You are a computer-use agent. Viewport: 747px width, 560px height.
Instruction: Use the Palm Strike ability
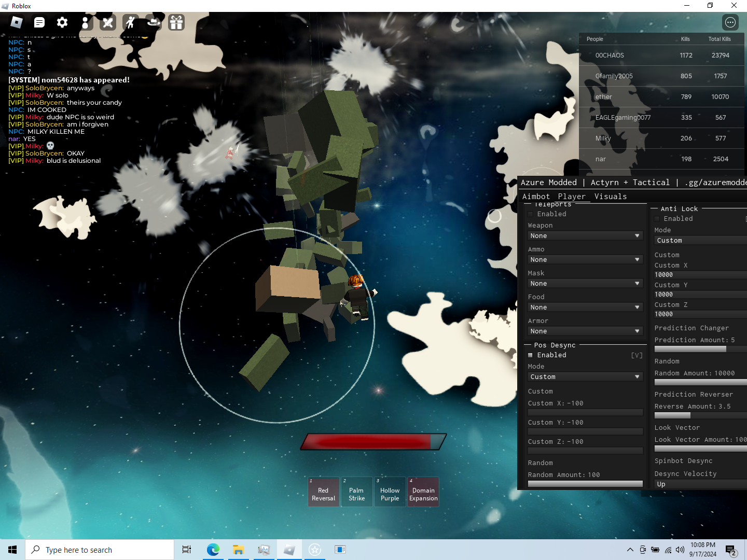click(356, 492)
